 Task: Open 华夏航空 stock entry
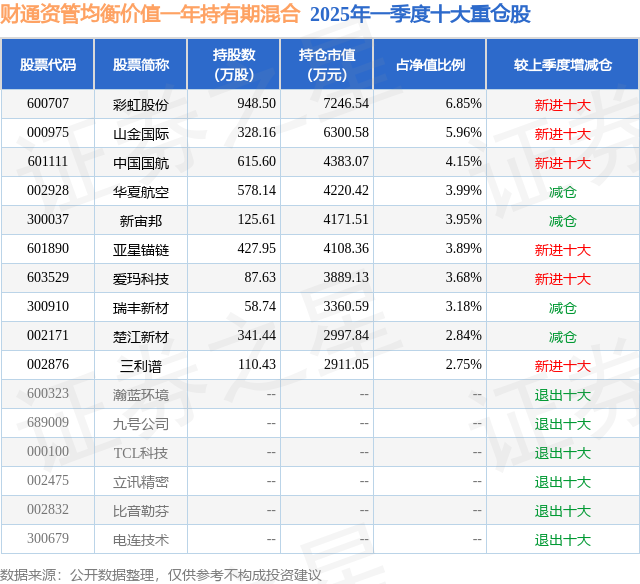pos(141,191)
